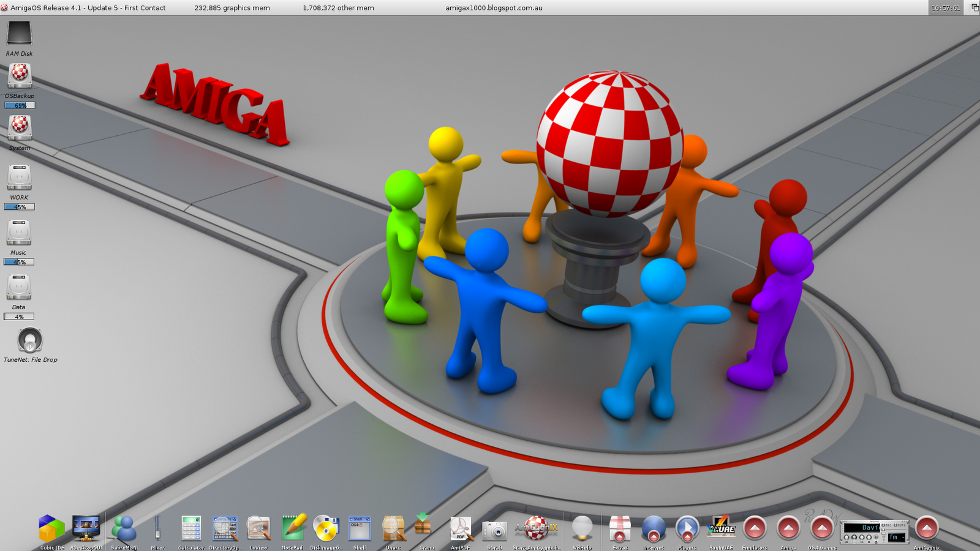Open the WORK drive icon
980x551 pixels.
pos(19,178)
